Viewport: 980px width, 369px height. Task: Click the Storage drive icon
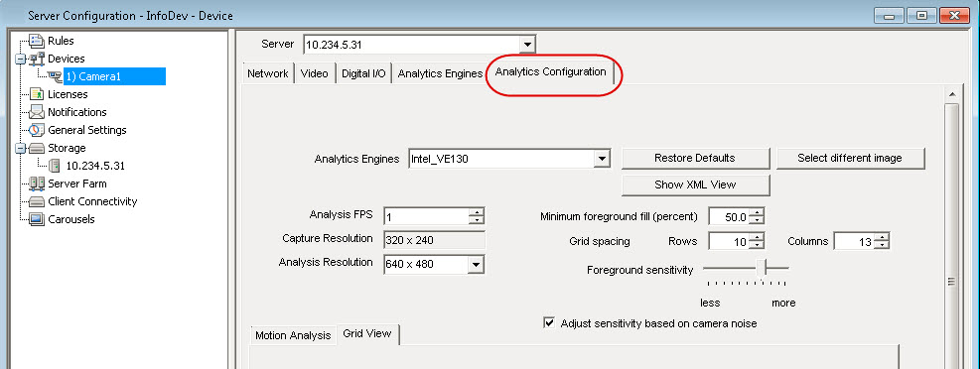[x=38, y=148]
